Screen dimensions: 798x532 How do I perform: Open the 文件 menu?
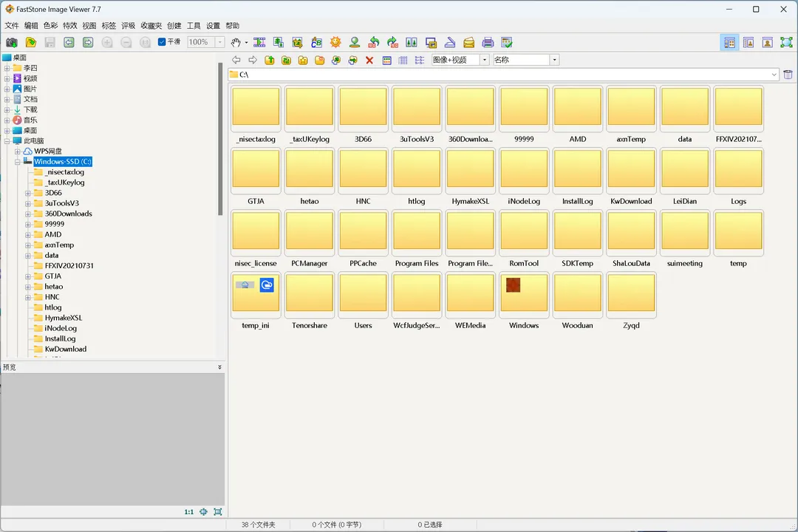pyautogui.click(x=11, y=25)
